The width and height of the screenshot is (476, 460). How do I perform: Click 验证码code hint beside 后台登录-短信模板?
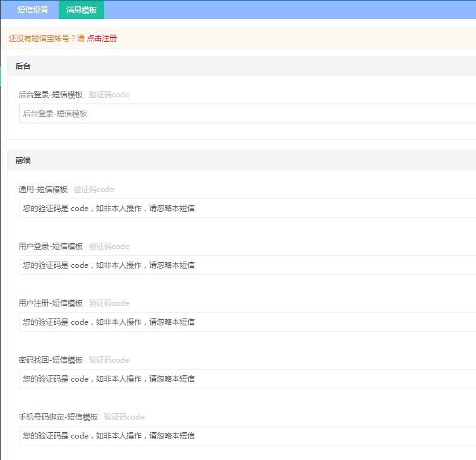pos(109,95)
